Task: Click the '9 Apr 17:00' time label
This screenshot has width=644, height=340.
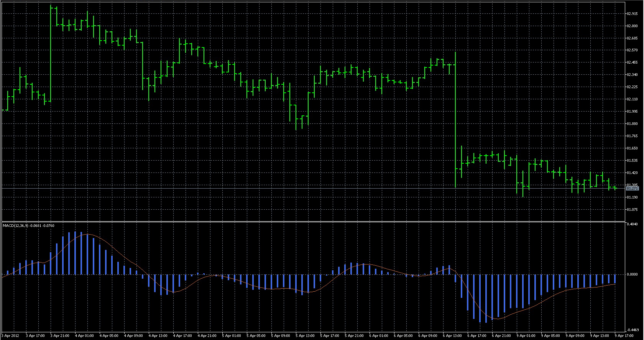Action: [624, 336]
